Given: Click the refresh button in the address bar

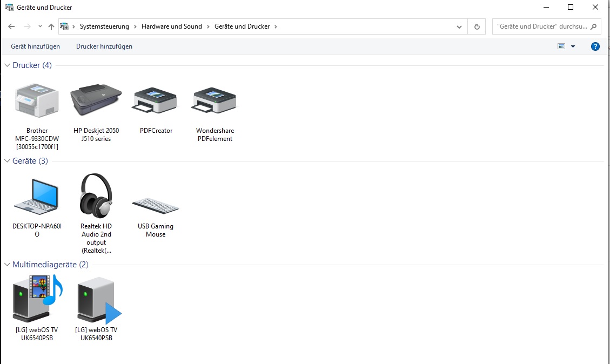Looking at the screenshot, I should [x=477, y=26].
